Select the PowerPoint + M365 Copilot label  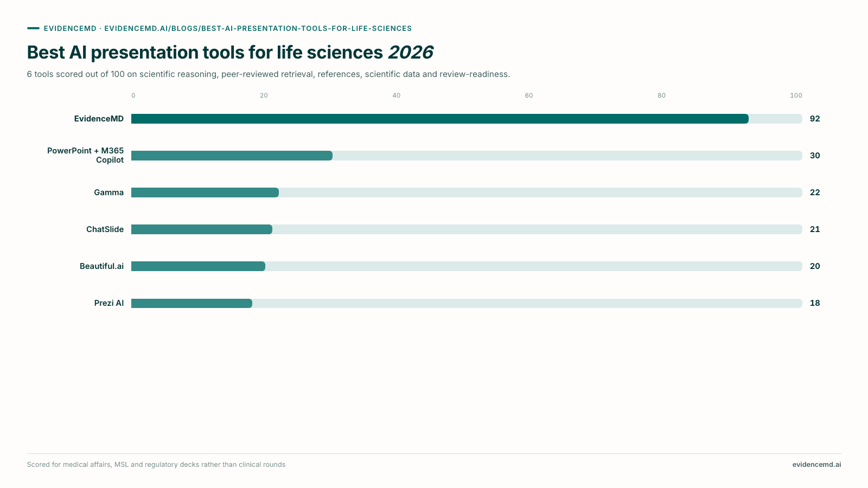point(85,155)
